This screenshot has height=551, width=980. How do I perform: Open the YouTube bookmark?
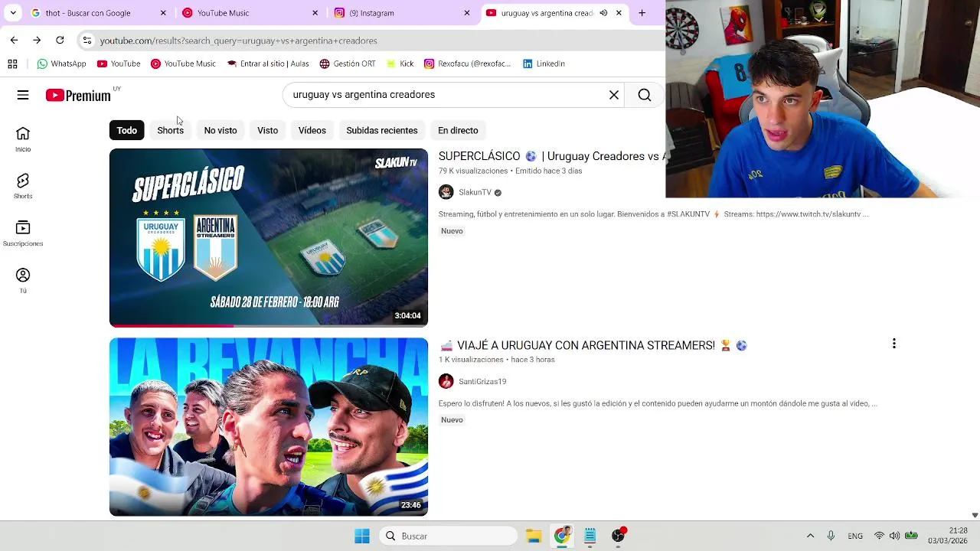[x=119, y=64]
